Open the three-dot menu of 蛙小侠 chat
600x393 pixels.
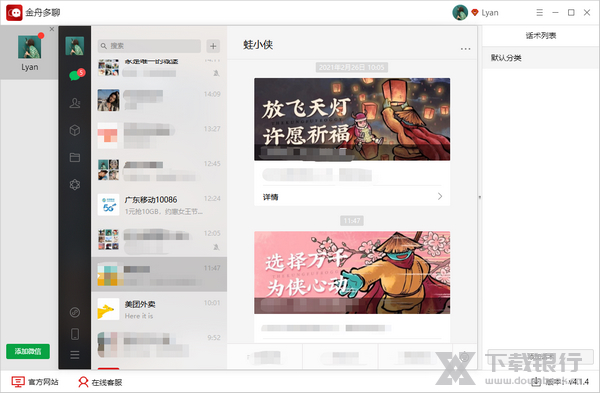pos(465,49)
